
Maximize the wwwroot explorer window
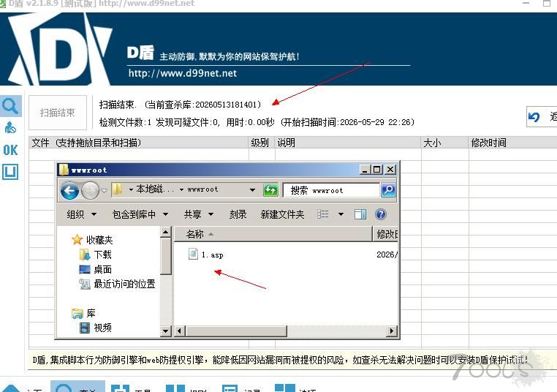point(377,170)
